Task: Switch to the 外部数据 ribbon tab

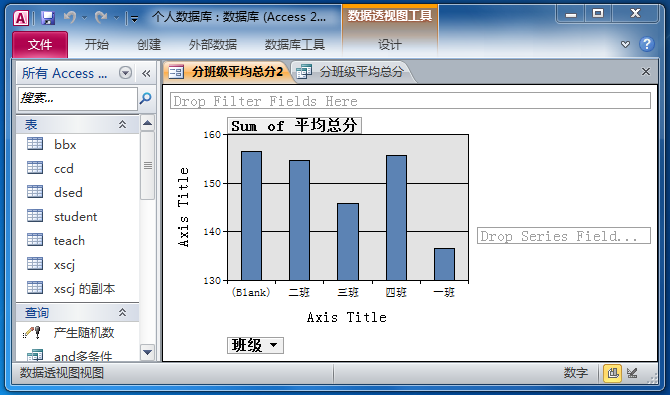Action: 212,44
